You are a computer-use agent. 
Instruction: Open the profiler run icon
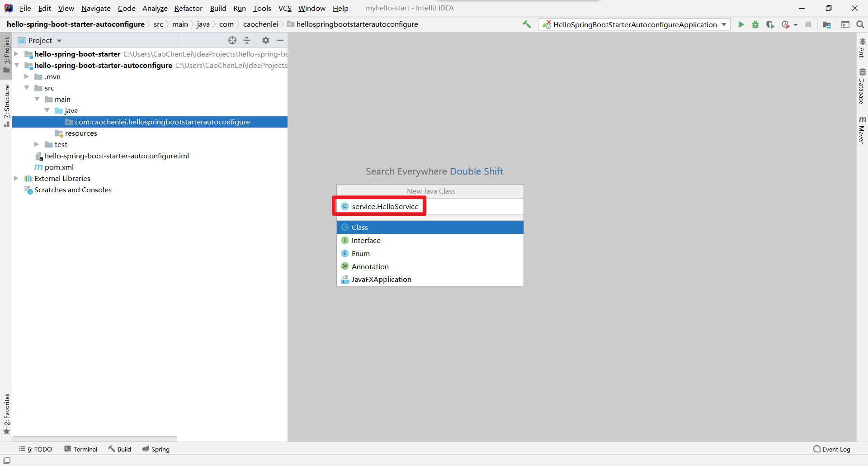(x=786, y=24)
